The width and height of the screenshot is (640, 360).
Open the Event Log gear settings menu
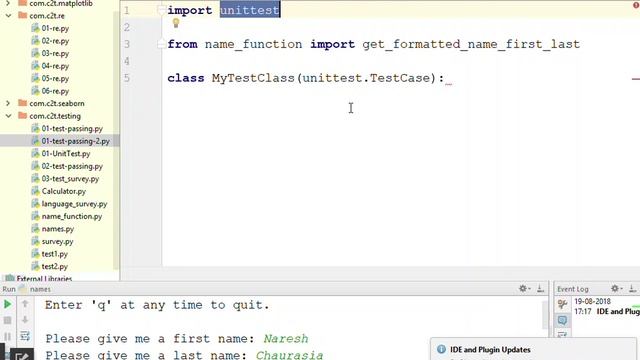616,289
